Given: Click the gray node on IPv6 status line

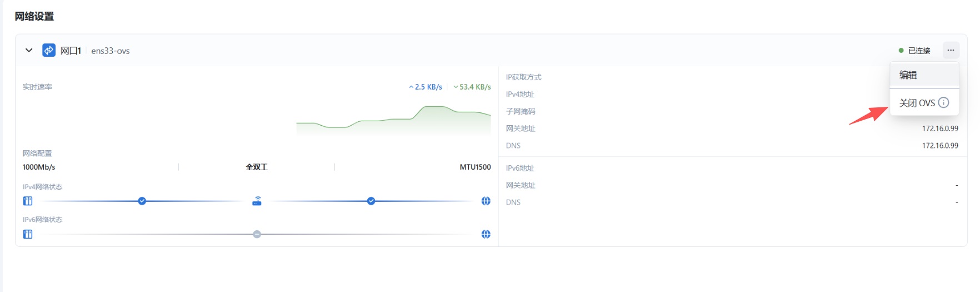Looking at the screenshot, I should [x=257, y=234].
